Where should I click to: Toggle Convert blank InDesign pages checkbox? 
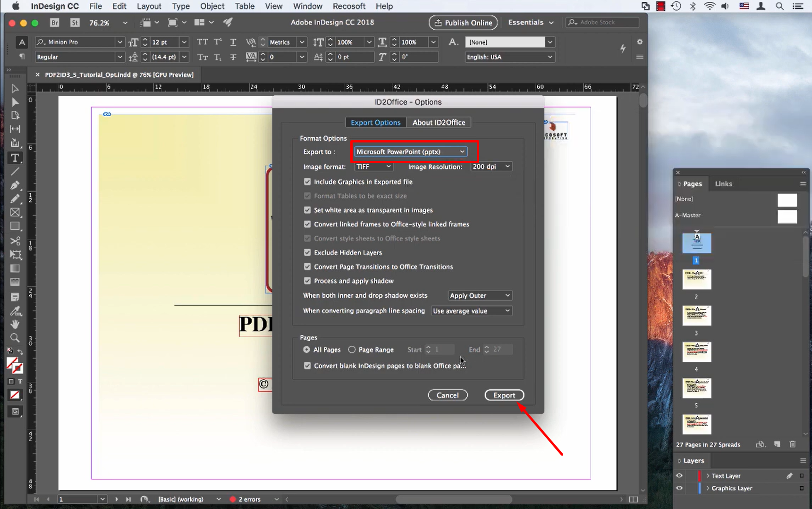point(307,366)
